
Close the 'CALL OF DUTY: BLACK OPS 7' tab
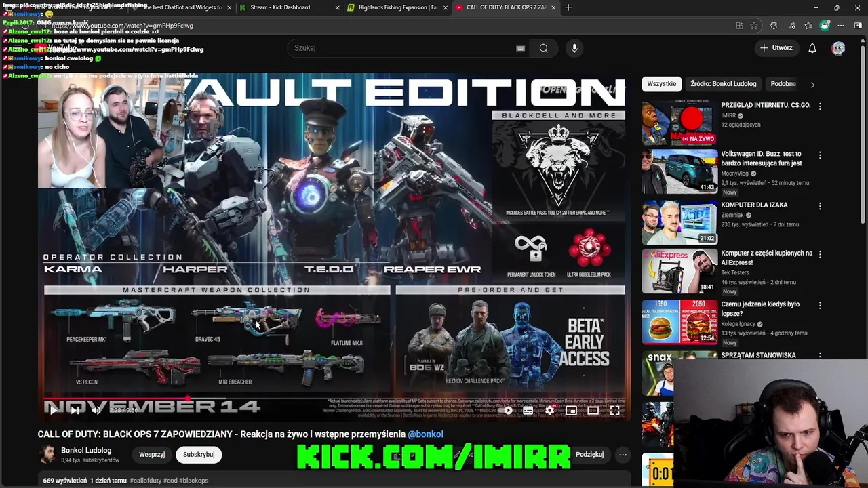(554, 7)
